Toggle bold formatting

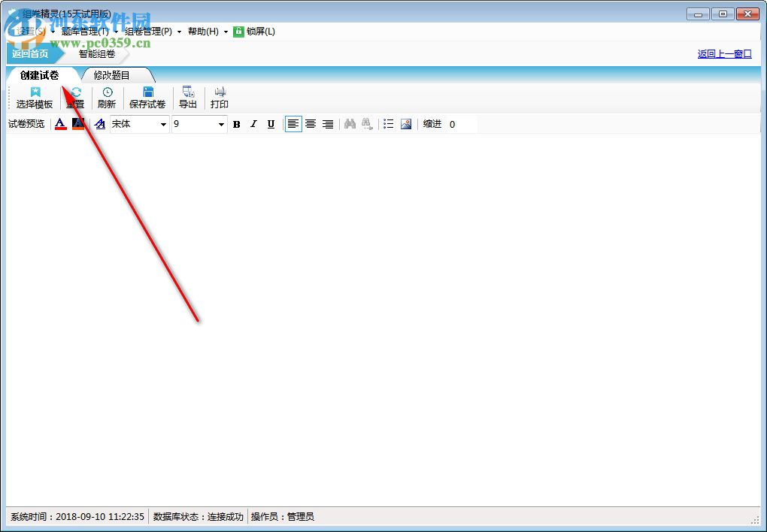[237, 124]
